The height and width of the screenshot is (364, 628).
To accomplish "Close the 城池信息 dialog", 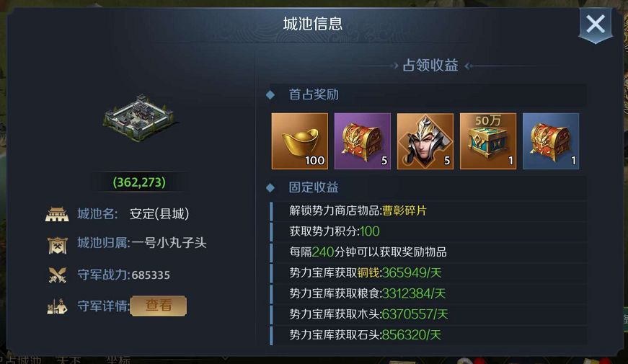I will (x=595, y=25).
